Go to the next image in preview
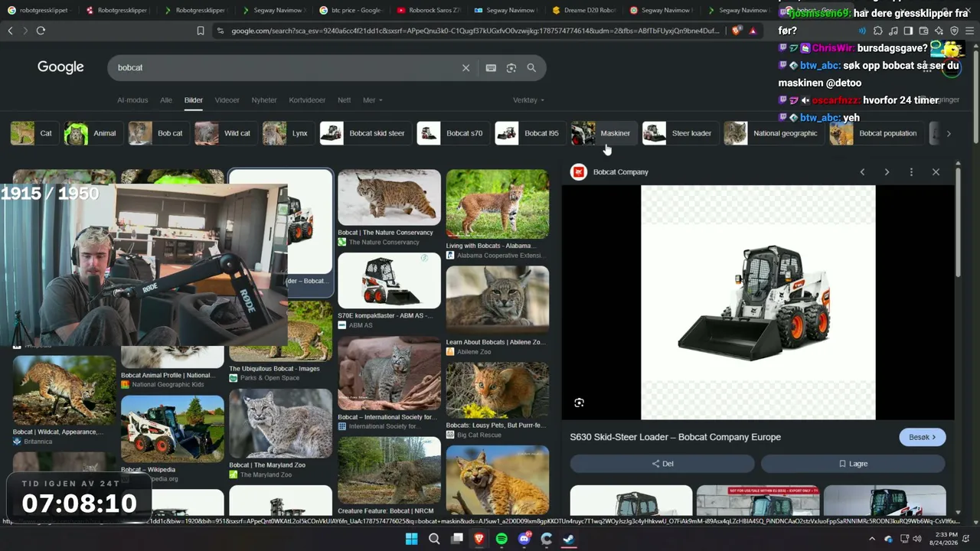The image size is (980, 551). coord(887,172)
